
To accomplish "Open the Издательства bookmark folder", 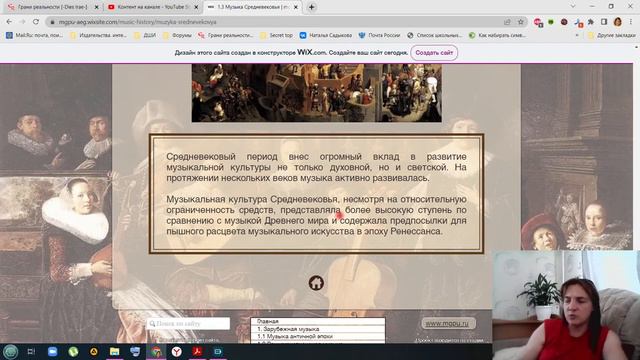I will (98, 36).
